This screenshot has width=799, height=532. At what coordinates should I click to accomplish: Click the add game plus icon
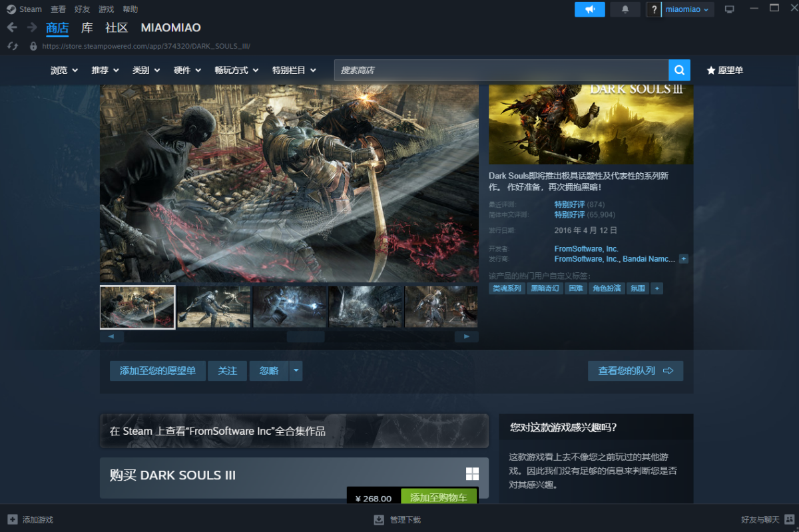(x=13, y=519)
